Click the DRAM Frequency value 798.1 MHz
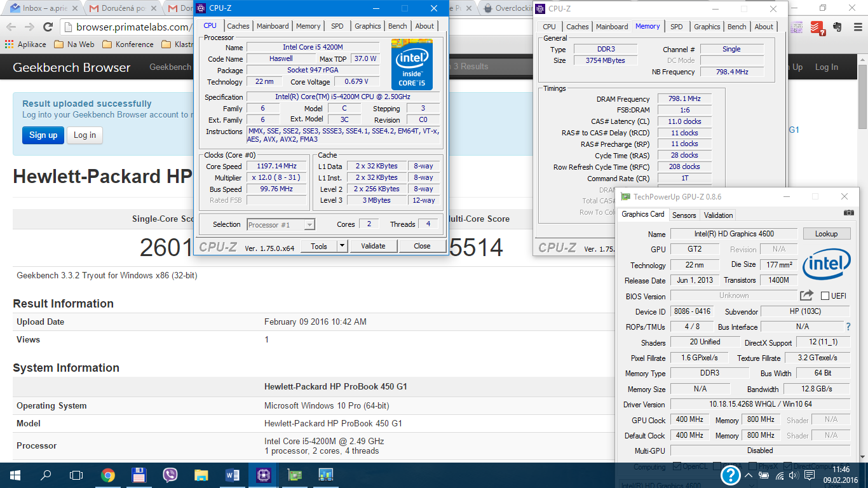 coord(684,98)
